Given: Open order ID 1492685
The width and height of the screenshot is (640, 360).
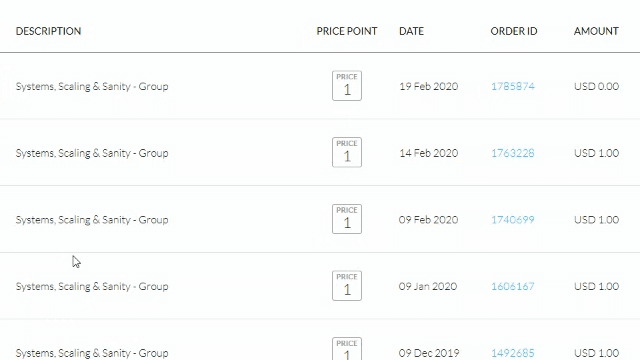Looking at the screenshot, I should point(513,353).
